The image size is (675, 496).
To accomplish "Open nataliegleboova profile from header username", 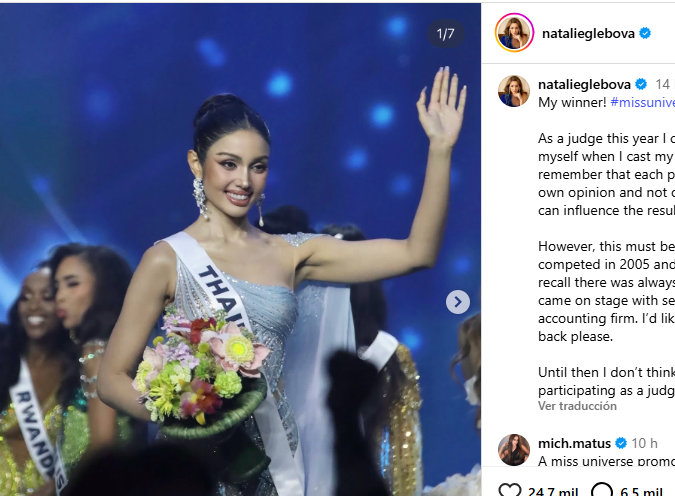I will pos(588,34).
